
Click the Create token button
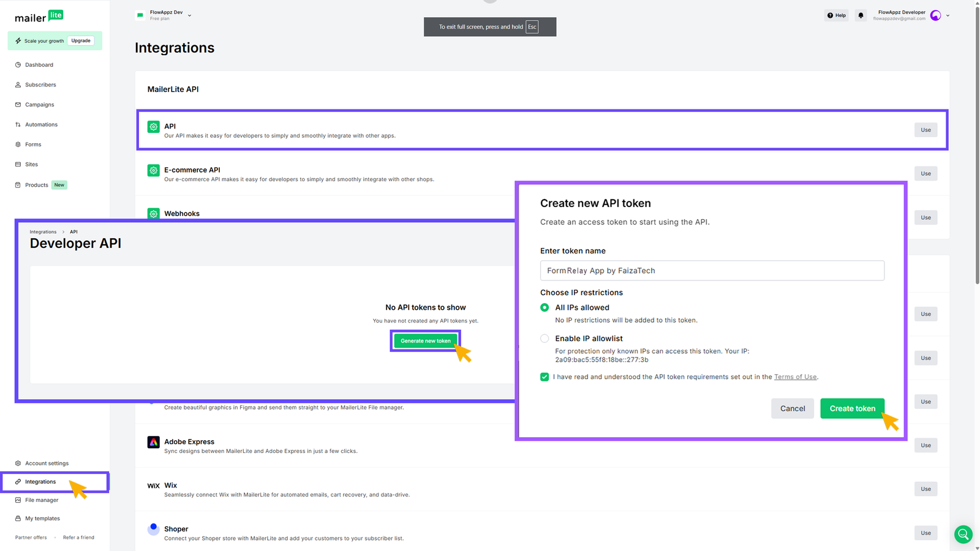[852, 408]
